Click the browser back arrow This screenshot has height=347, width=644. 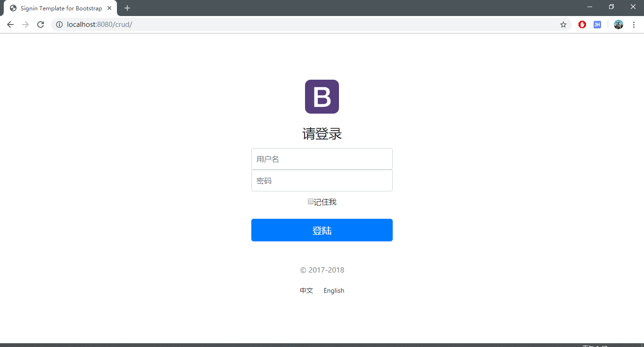click(x=10, y=24)
